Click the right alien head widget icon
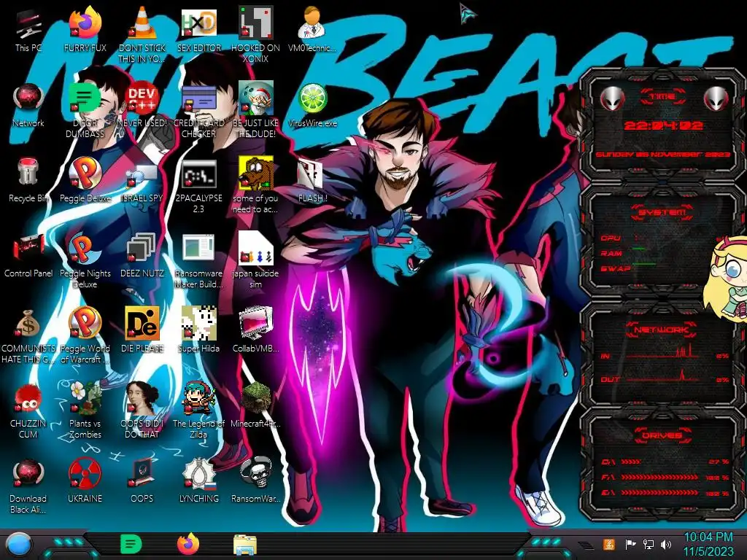The height and width of the screenshot is (560, 747). (x=716, y=98)
